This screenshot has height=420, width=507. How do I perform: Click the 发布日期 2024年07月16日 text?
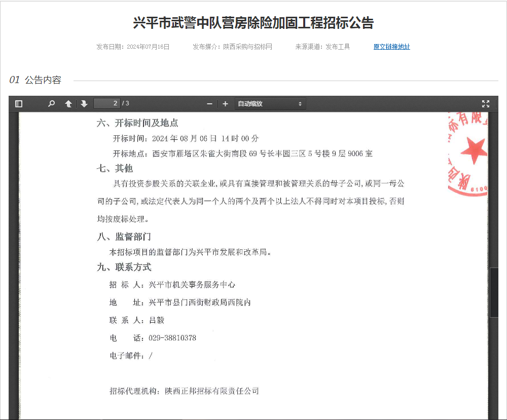coord(133,47)
